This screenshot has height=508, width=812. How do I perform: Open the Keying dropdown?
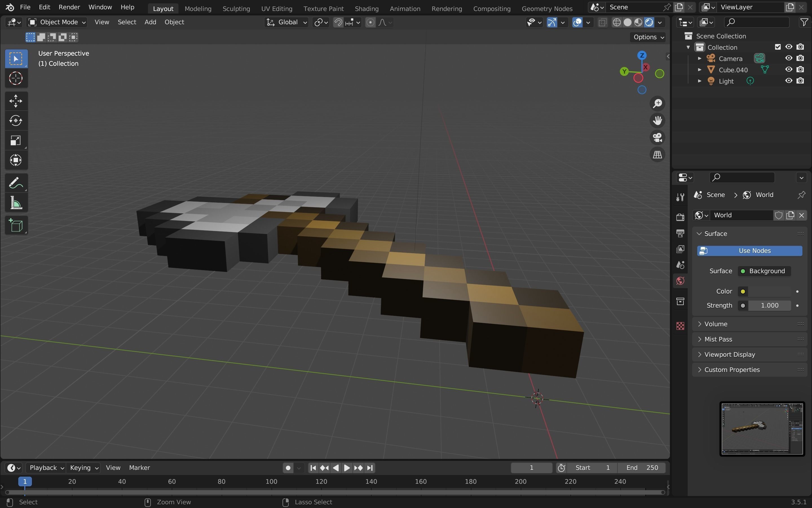coord(83,468)
